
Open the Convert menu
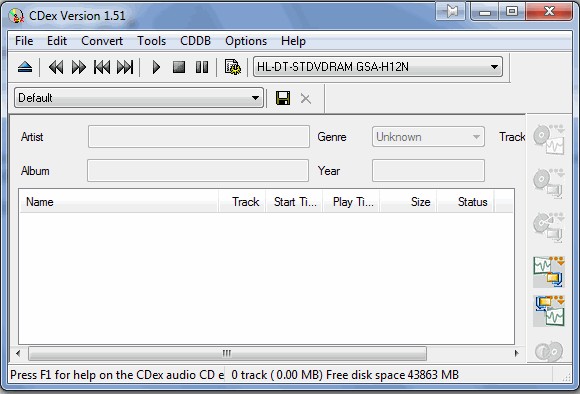click(102, 41)
